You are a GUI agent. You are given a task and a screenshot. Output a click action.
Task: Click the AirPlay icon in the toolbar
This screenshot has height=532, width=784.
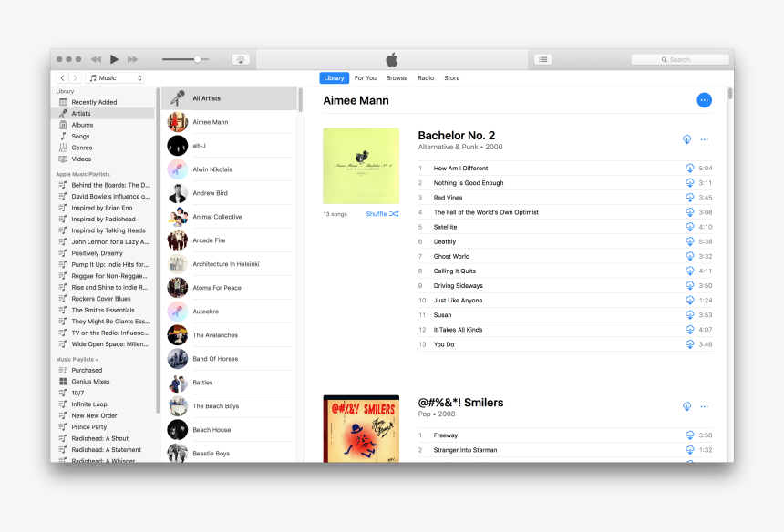pos(240,58)
